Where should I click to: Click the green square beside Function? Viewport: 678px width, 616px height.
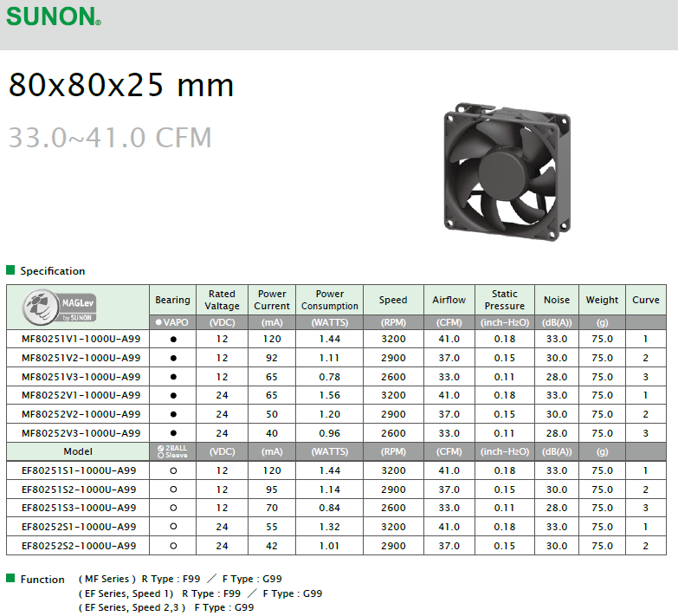[x=10, y=578]
